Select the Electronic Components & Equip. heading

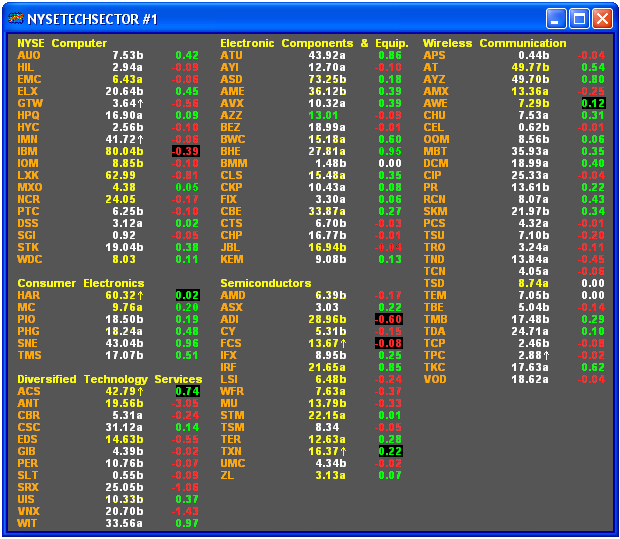(x=314, y=43)
